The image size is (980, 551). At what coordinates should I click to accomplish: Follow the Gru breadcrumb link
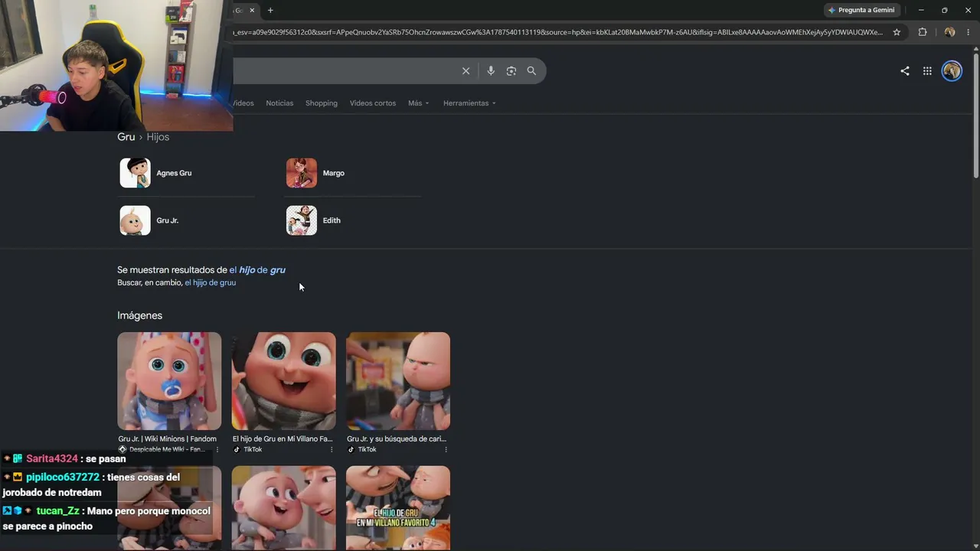click(x=126, y=137)
